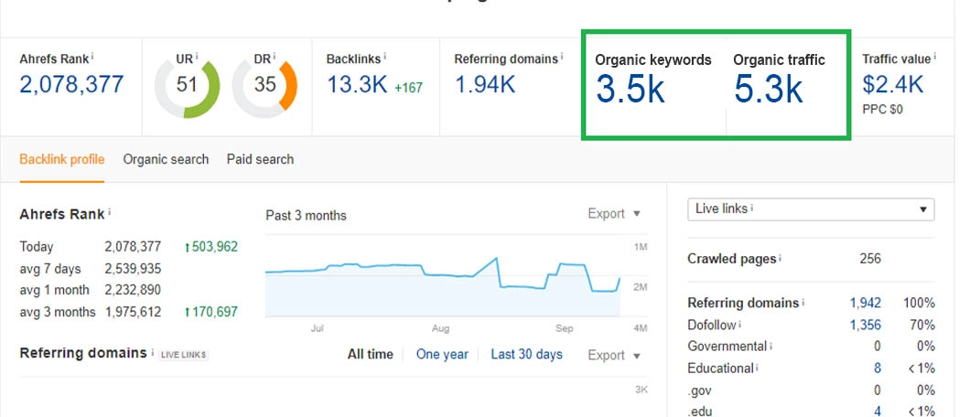
Task: Click the DR info icon
Action: click(x=275, y=57)
